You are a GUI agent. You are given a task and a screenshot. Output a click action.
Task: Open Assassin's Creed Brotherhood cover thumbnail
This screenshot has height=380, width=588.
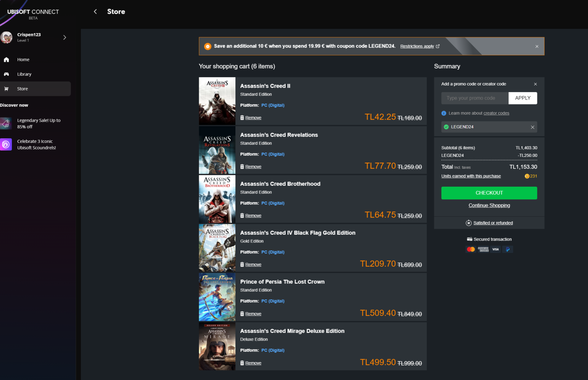click(217, 199)
